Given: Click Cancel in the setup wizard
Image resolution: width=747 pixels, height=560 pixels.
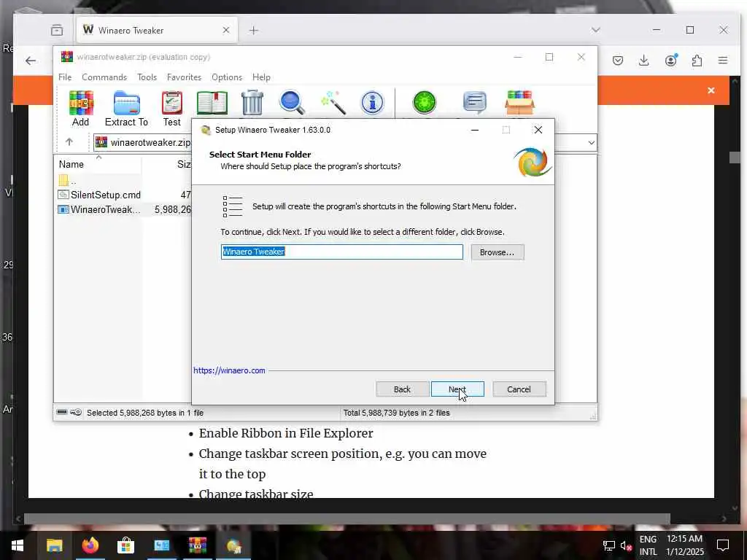Looking at the screenshot, I should coord(519,389).
